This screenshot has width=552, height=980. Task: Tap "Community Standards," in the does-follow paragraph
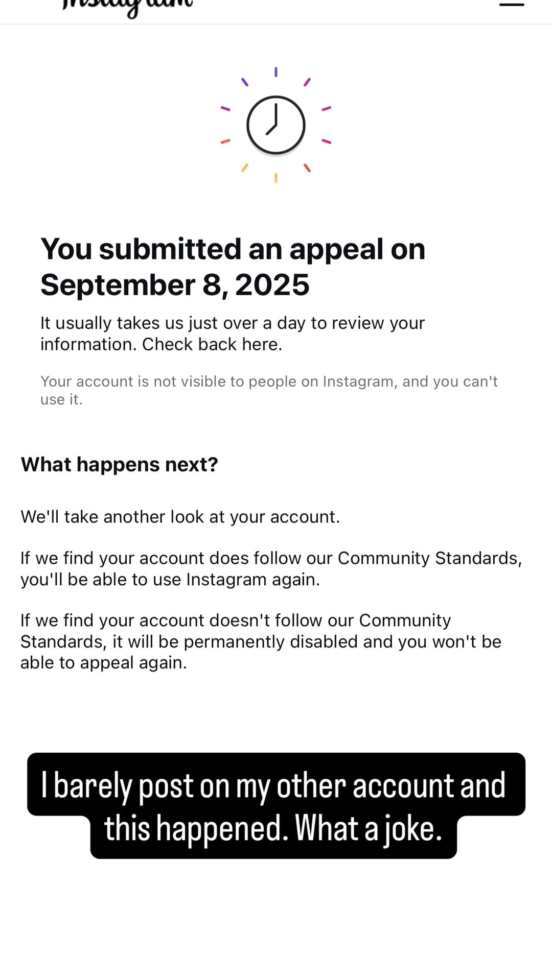[430, 558]
